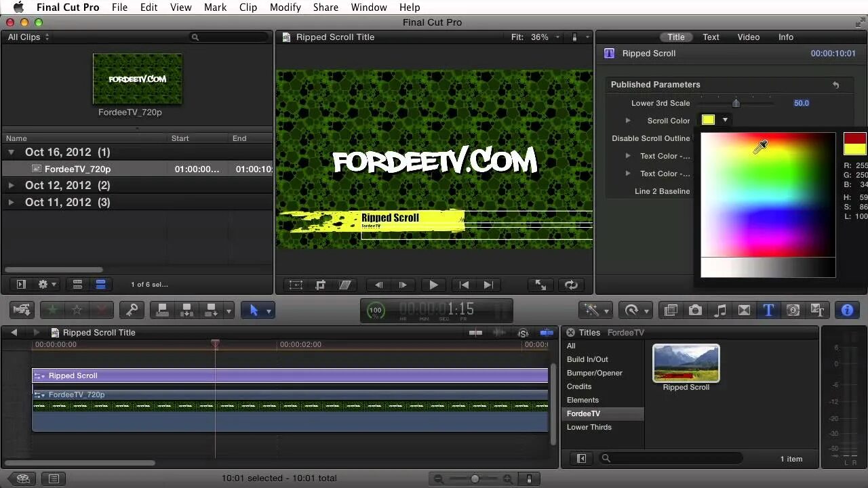Toggle timeline solo S button
This screenshot has width=868, height=488.
(x=523, y=333)
